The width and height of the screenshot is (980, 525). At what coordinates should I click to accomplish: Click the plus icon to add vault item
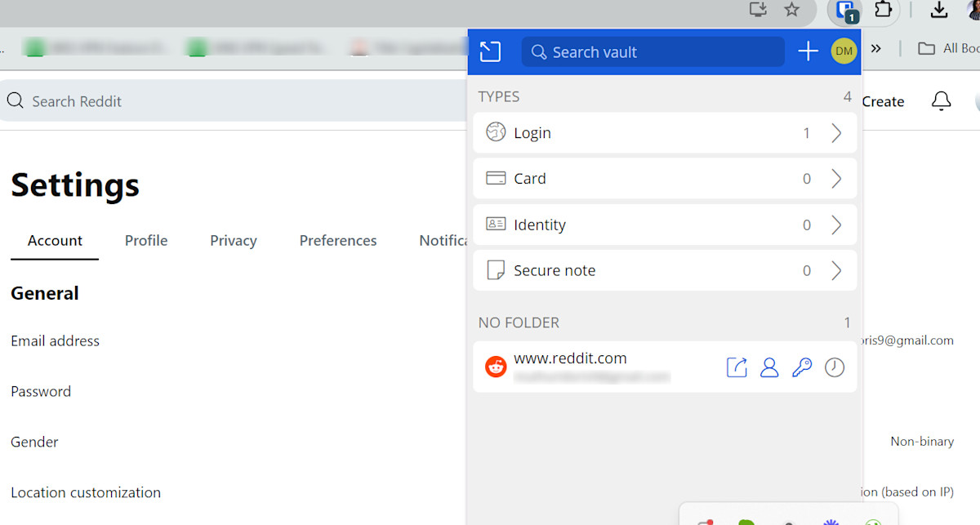tap(808, 52)
